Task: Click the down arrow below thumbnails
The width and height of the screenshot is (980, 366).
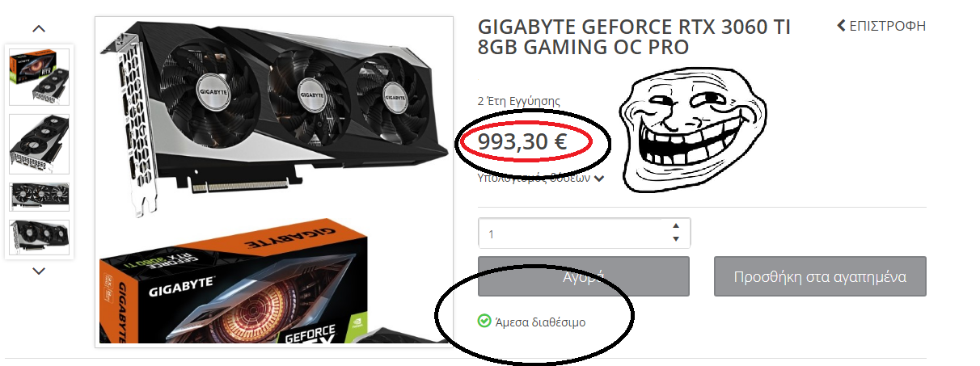Action: (39, 271)
